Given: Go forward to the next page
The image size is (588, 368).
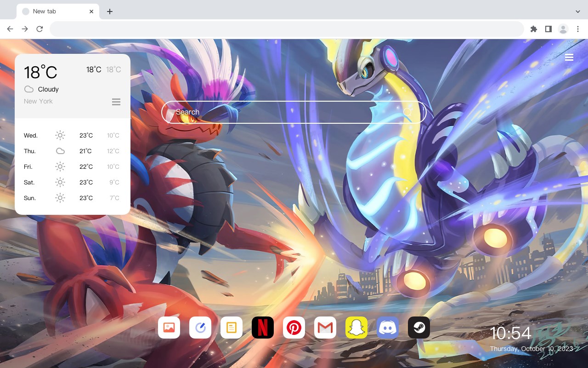Looking at the screenshot, I should coord(25,29).
